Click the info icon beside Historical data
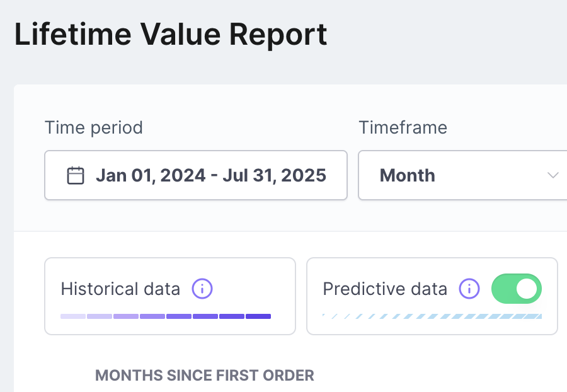 pos(202,289)
